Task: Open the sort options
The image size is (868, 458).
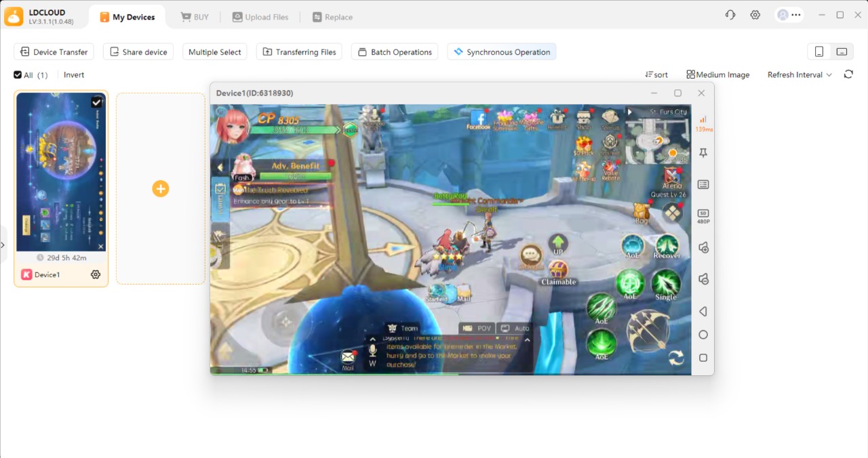Action: (x=656, y=75)
